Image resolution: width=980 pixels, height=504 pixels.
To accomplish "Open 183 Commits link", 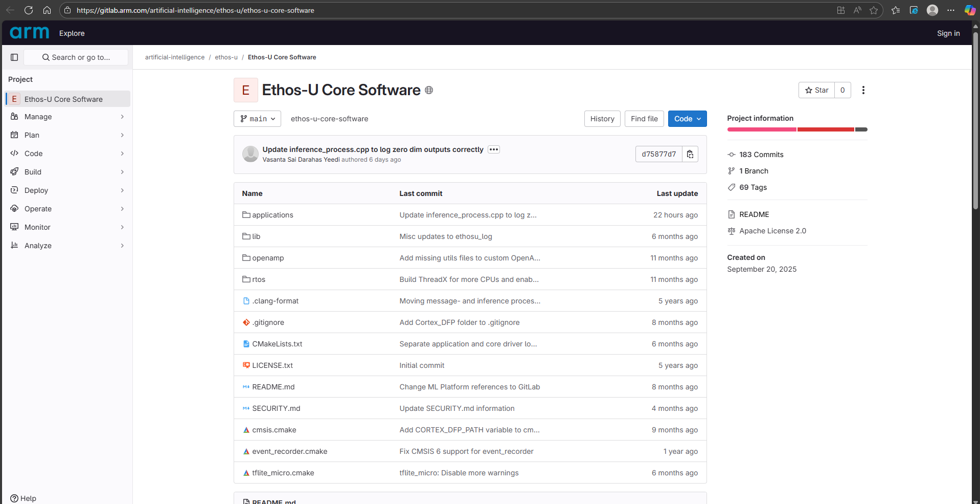I will [x=761, y=155].
